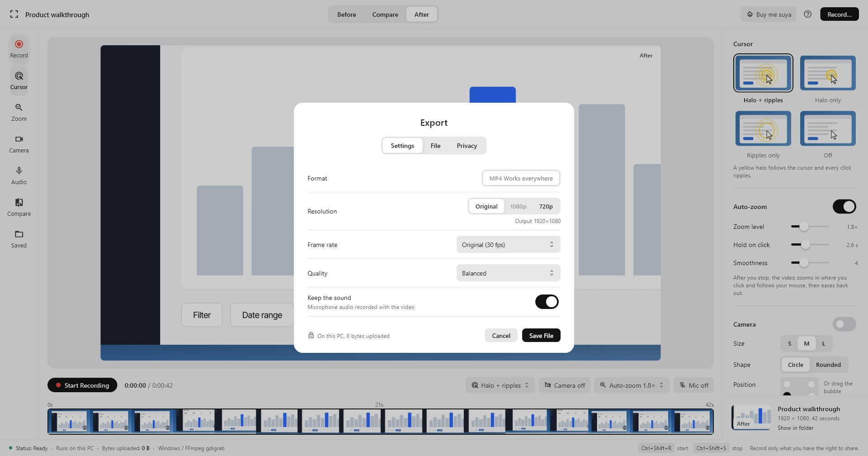Click the Start Recording button
This screenshot has height=456, width=868.
click(x=82, y=385)
